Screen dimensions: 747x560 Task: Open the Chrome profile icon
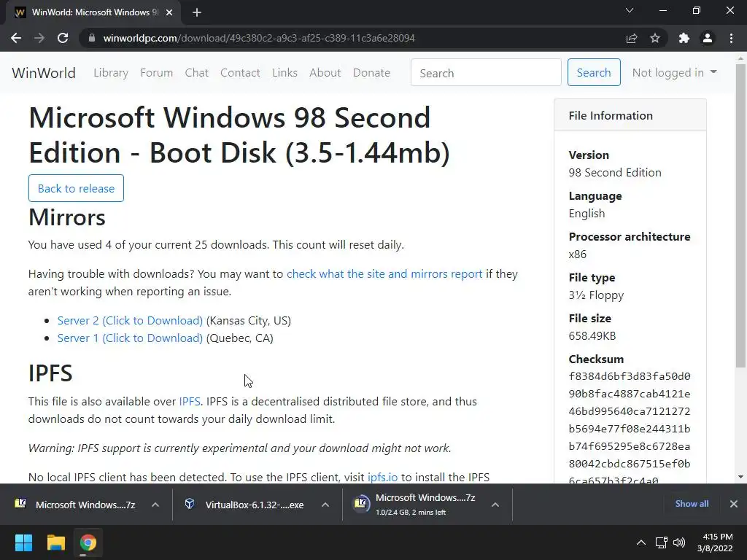(x=708, y=38)
